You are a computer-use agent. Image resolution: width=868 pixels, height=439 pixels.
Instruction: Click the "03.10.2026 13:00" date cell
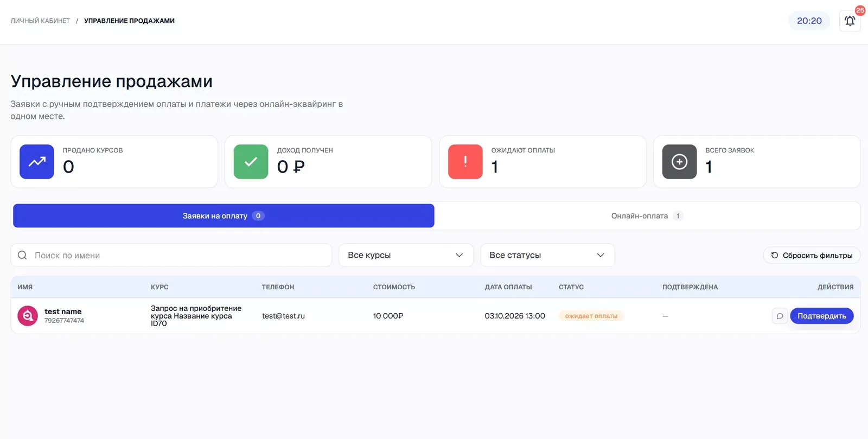pos(515,316)
